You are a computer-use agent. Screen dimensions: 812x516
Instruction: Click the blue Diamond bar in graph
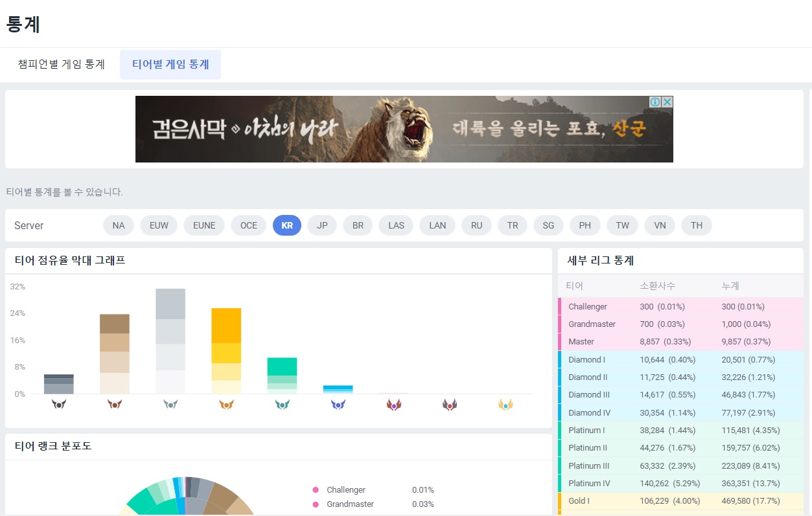338,389
